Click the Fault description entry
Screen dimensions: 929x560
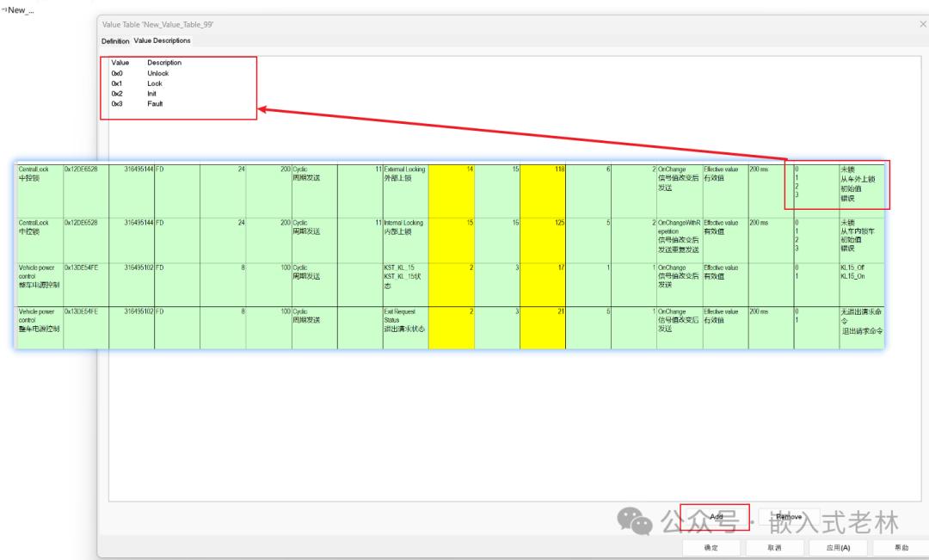pyautogui.click(x=155, y=104)
